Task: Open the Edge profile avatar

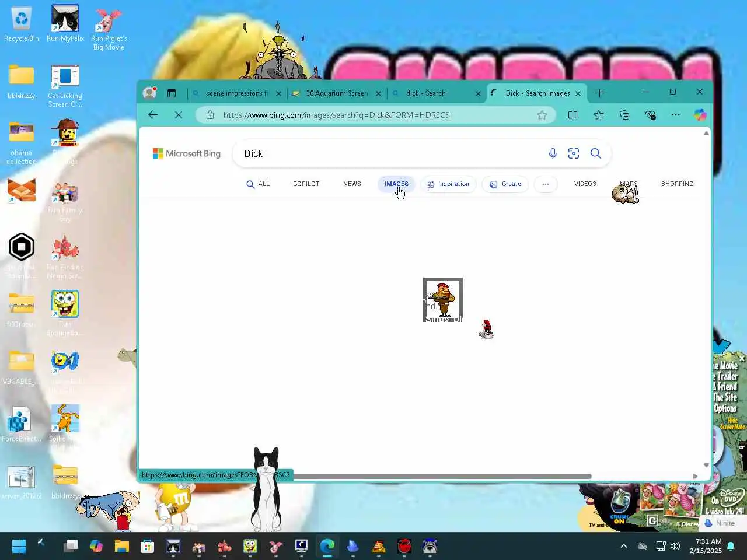Action: click(x=150, y=93)
